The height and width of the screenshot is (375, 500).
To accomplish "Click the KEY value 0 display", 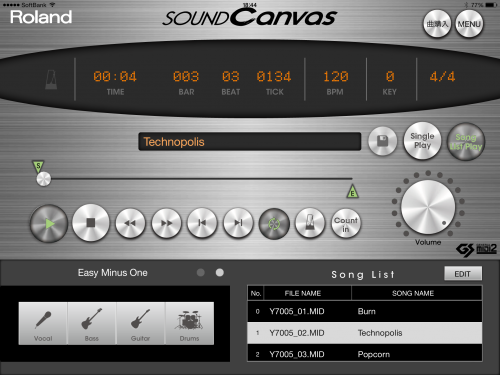I will click(390, 77).
